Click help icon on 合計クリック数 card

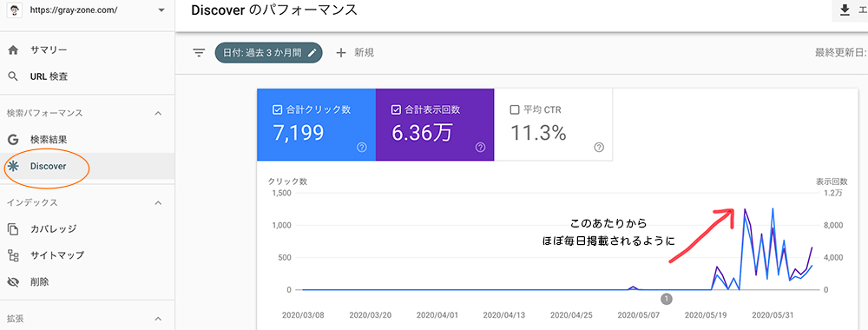362,148
